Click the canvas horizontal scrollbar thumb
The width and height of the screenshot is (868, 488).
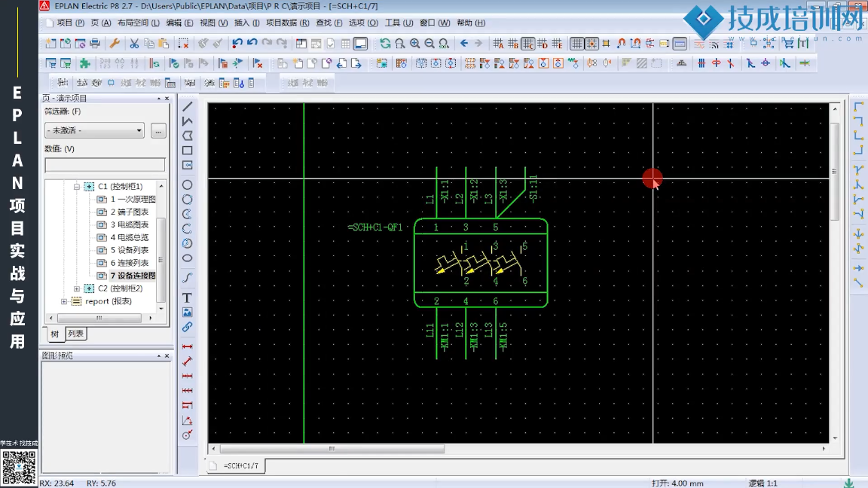[332, 449]
